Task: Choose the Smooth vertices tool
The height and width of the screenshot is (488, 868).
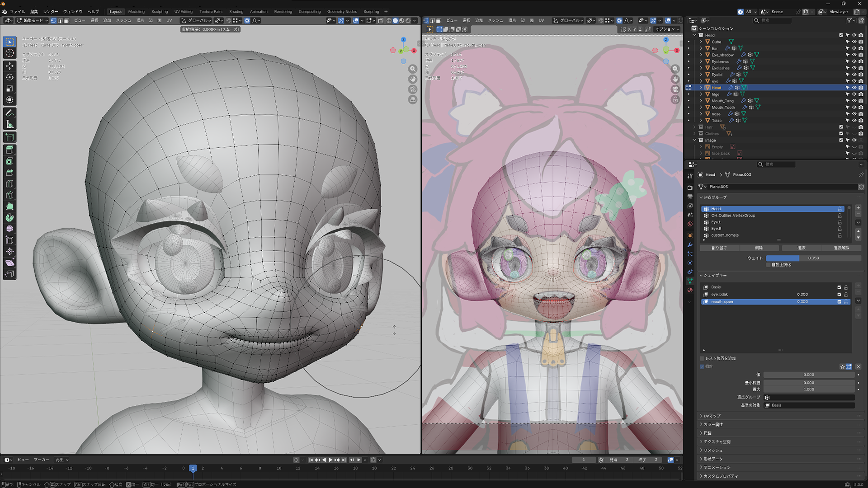Action: tap(9, 229)
